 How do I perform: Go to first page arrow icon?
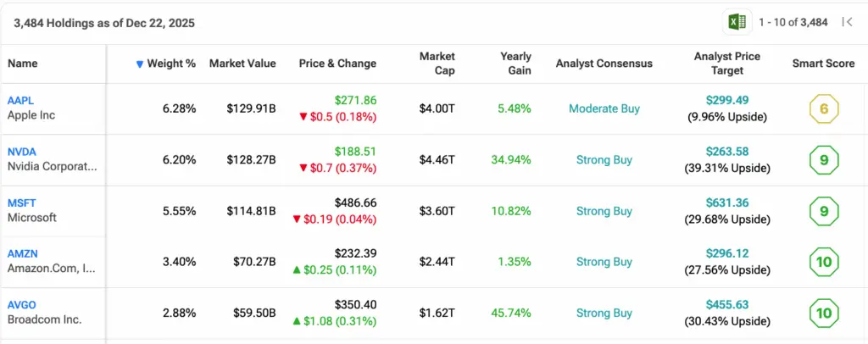click(x=847, y=23)
